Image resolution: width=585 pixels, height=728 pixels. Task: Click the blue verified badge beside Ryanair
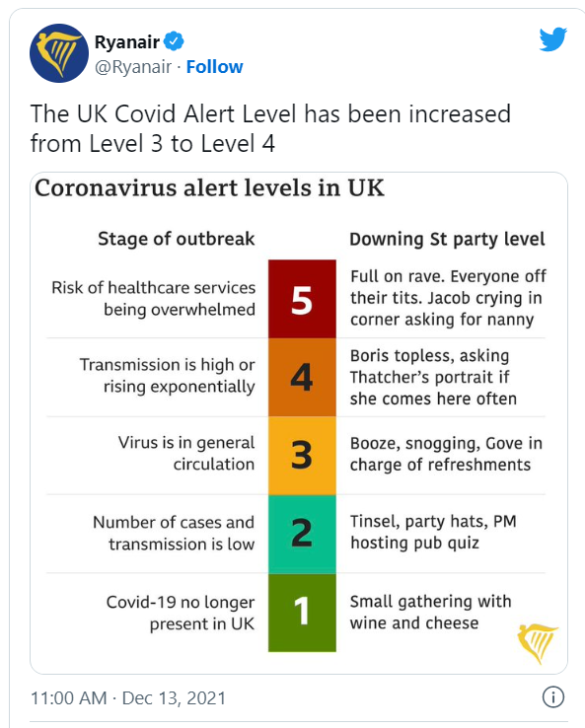174,41
